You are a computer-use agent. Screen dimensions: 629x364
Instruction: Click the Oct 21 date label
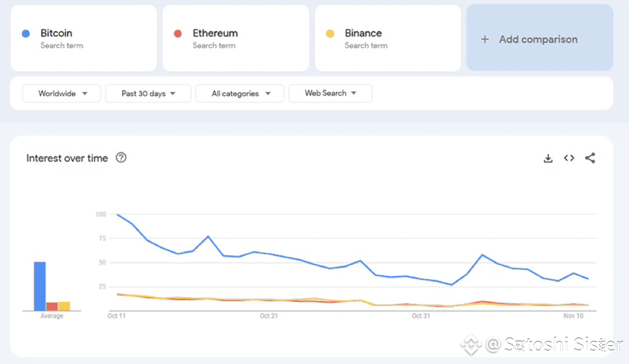point(269,315)
